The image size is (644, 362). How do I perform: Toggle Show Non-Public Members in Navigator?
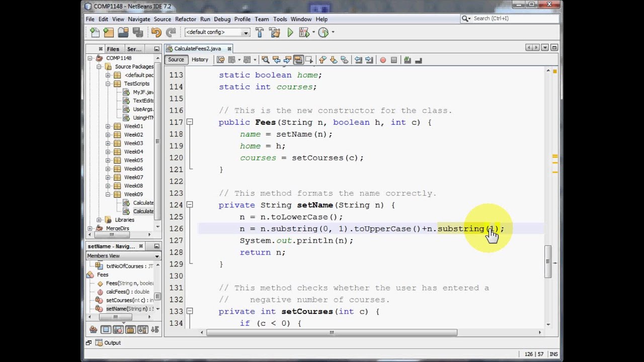[x=130, y=330]
